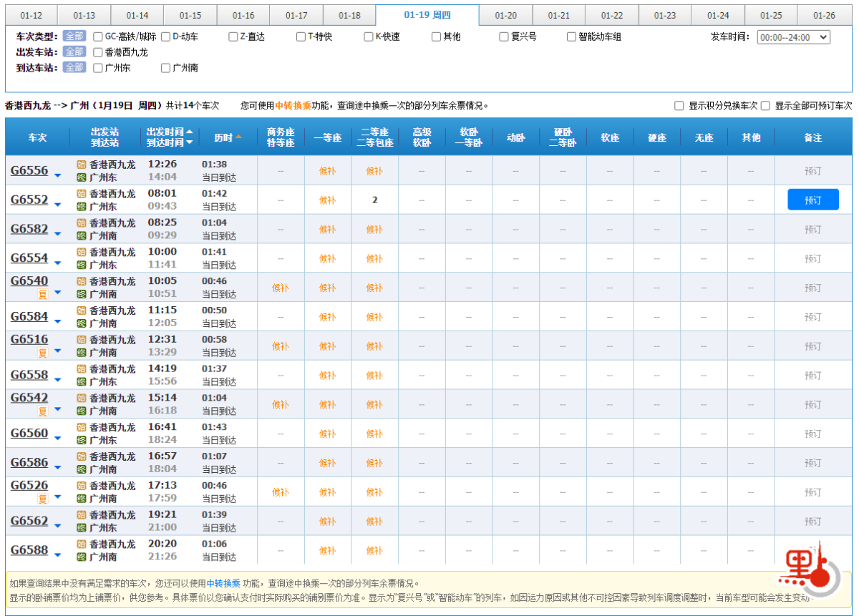The height and width of the screenshot is (616, 859).
Task: Check the 广州东 arrival station box
Action: pos(98,68)
